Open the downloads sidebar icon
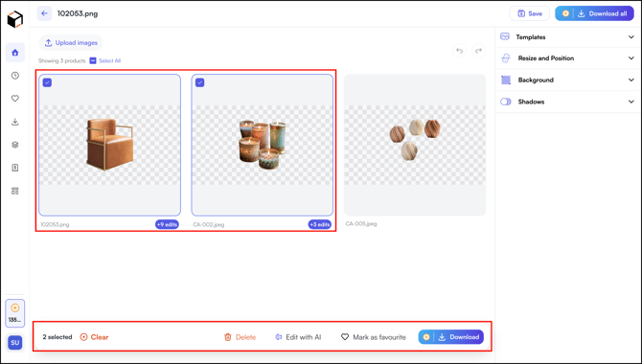Viewport: 642px width, 364px height. pyautogui.click(x=15, y=122)
